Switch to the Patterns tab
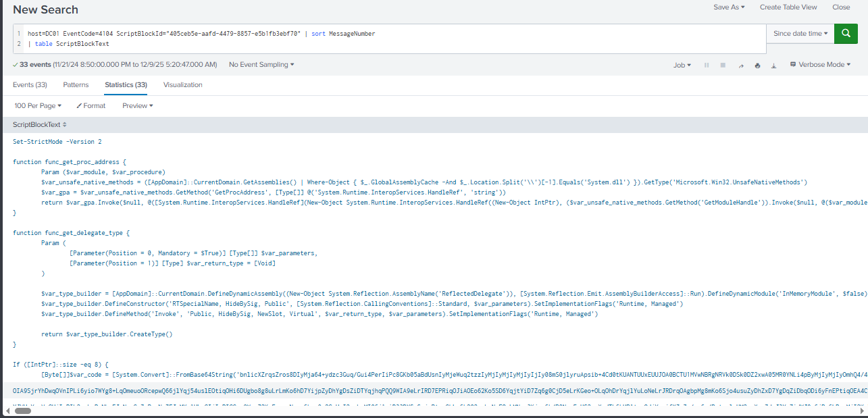The image size is (868, 418). pos(76,85)
